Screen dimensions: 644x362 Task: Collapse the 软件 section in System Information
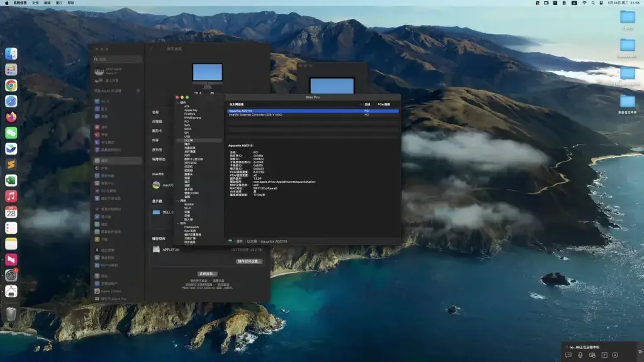pos(178,223)
